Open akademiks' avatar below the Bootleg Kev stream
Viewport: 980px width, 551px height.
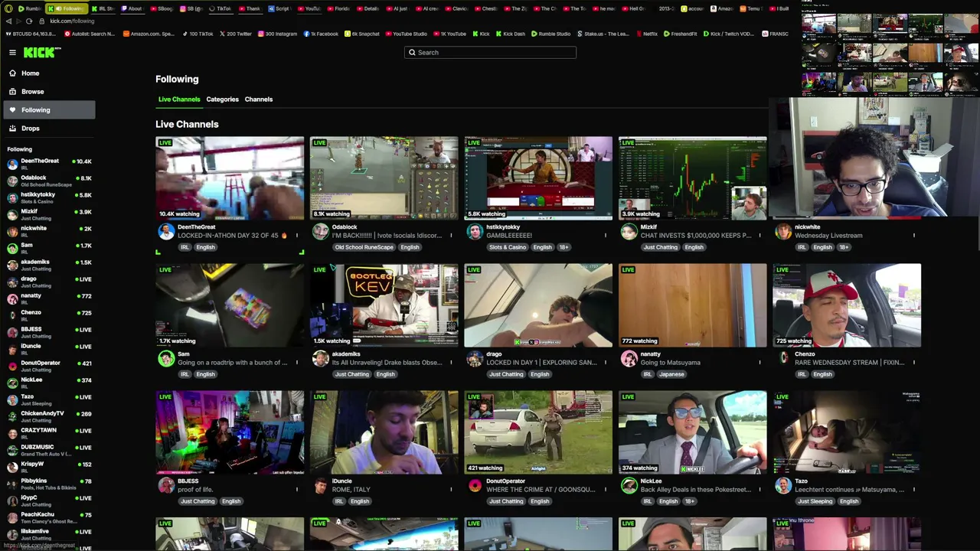tap(321, 358)
